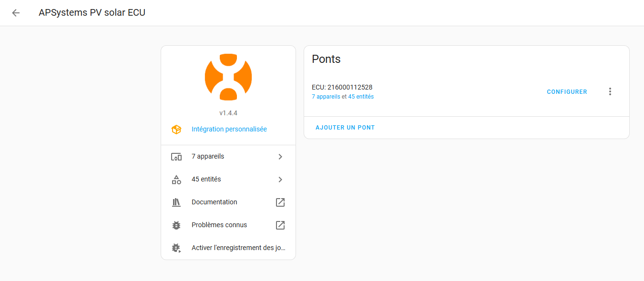The width and height of the screenshot is (644, 281).
Task: Expand the 45 entités chevron
Action: 280,180
